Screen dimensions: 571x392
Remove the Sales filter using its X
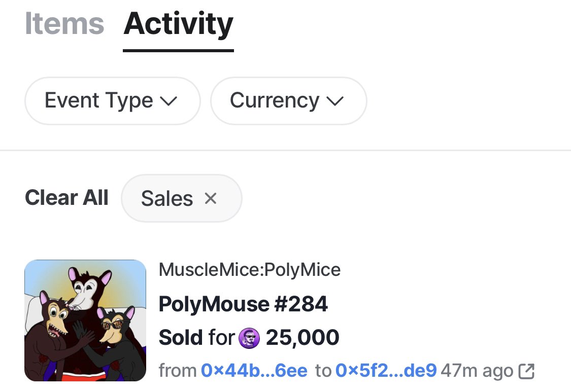(211, 198)
